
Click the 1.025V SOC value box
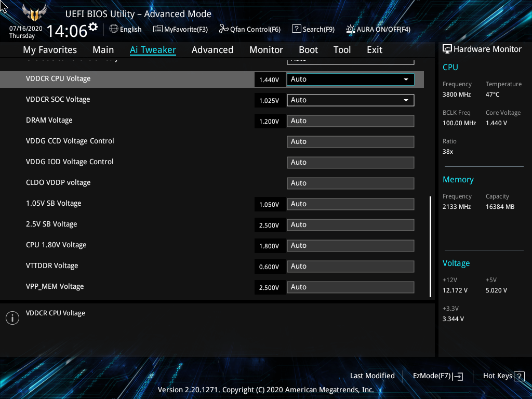[270, 100]
